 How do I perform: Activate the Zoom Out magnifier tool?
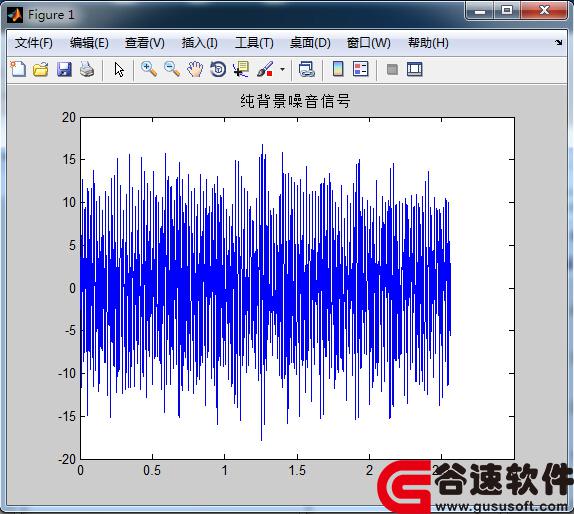click(x=172, y=69)
